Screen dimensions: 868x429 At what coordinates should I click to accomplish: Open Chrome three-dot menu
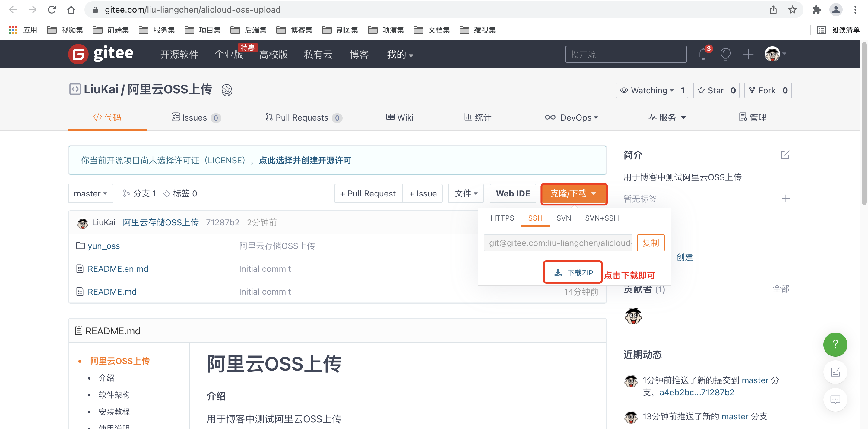[855, 10]
